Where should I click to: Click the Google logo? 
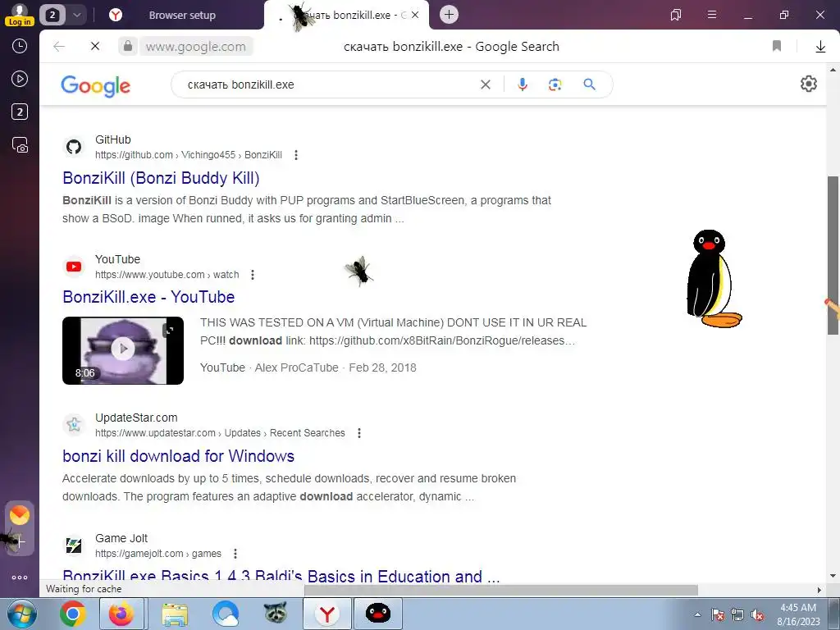point(95,85)
